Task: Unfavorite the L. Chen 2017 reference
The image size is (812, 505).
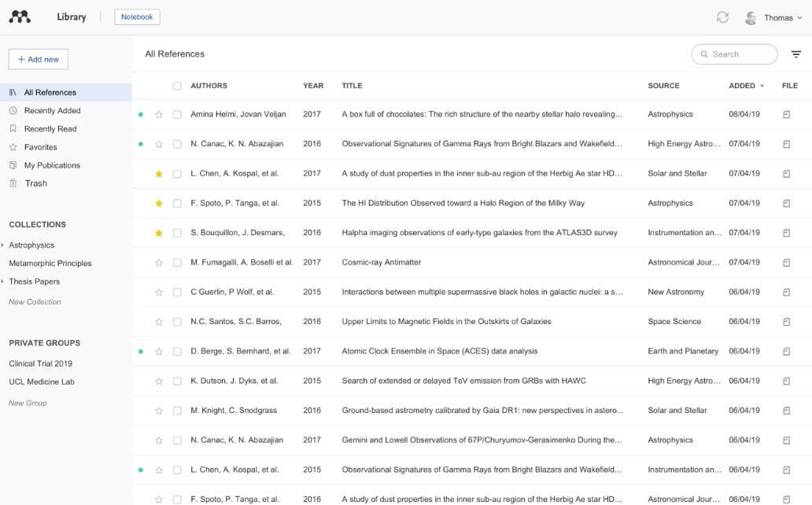Action: click(159, 174)
